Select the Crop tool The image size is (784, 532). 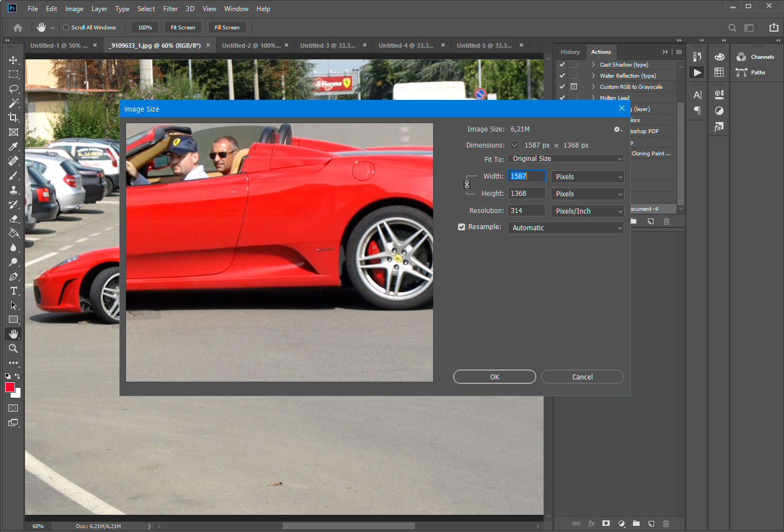coord(13,118)
